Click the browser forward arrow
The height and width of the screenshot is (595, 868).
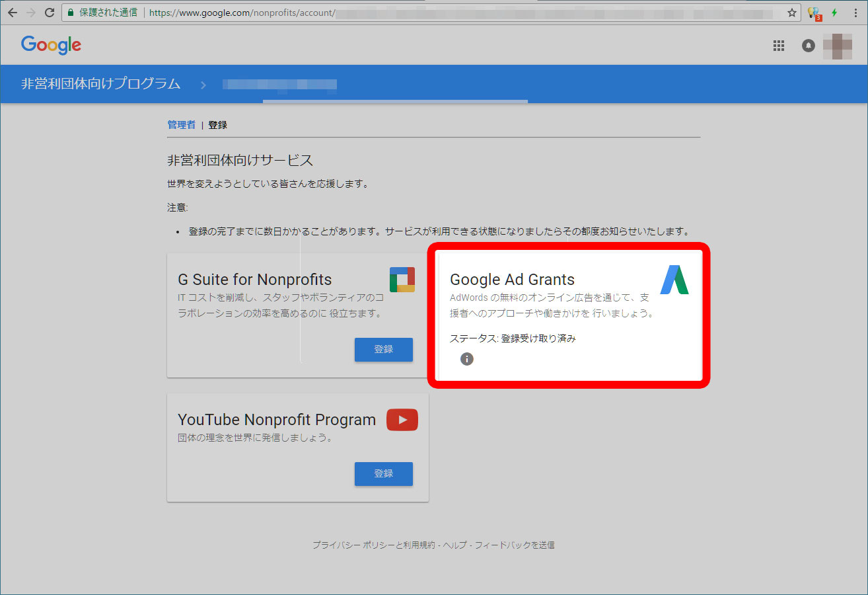30,13
